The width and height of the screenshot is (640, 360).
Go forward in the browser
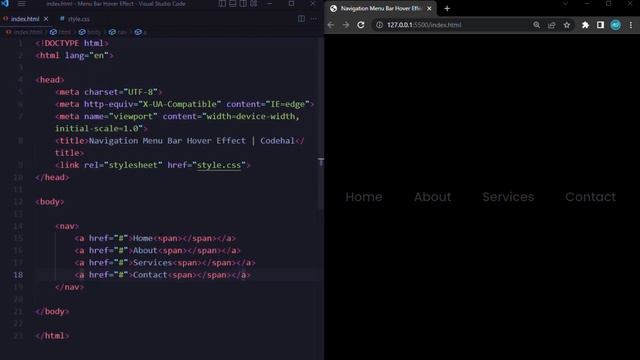pyautogui.click(x=346, y=25)
